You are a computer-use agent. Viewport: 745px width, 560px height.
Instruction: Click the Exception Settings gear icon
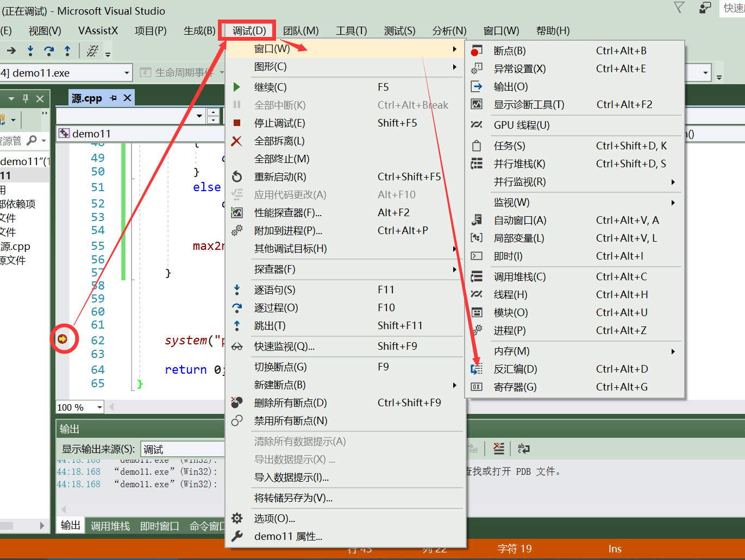476,69
